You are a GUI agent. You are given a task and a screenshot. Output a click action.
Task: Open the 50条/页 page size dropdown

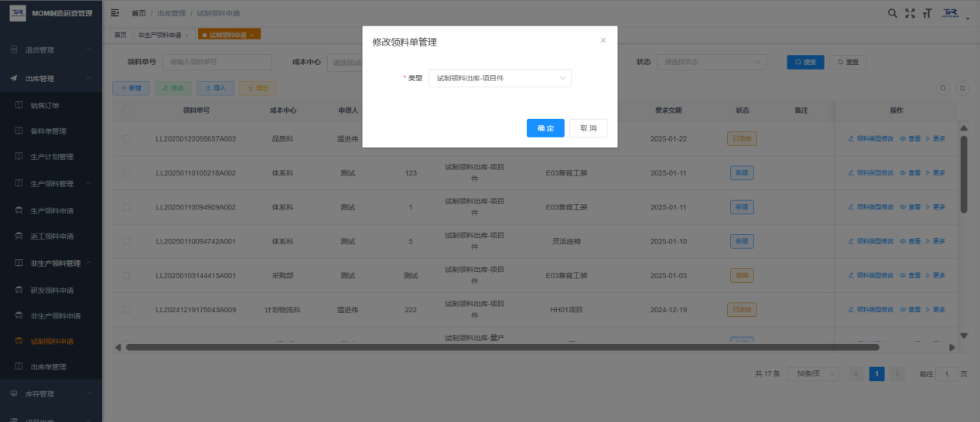[813, 373]
